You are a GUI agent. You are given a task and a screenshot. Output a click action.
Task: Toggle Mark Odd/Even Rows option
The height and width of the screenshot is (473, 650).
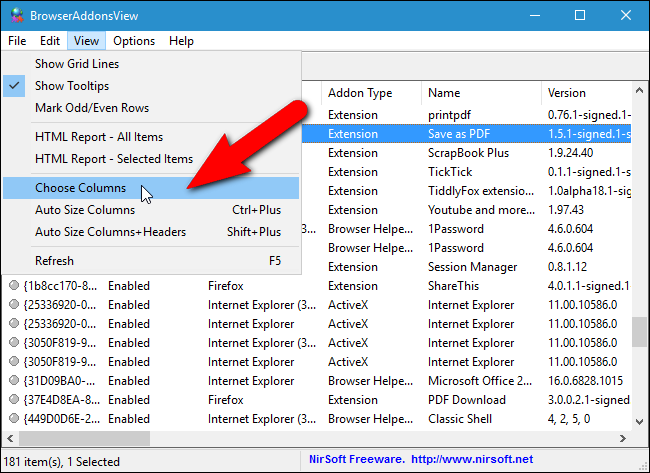[x=151, y=108]
